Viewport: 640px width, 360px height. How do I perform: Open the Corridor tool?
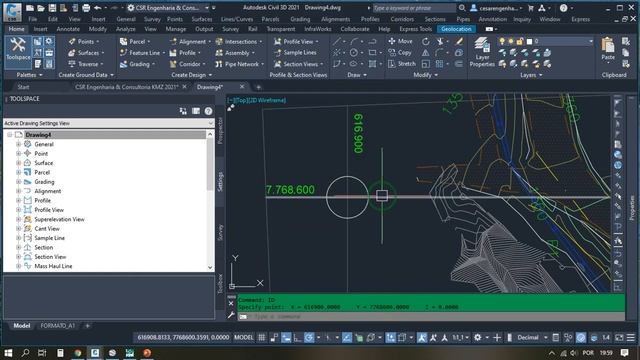point(187,64)
